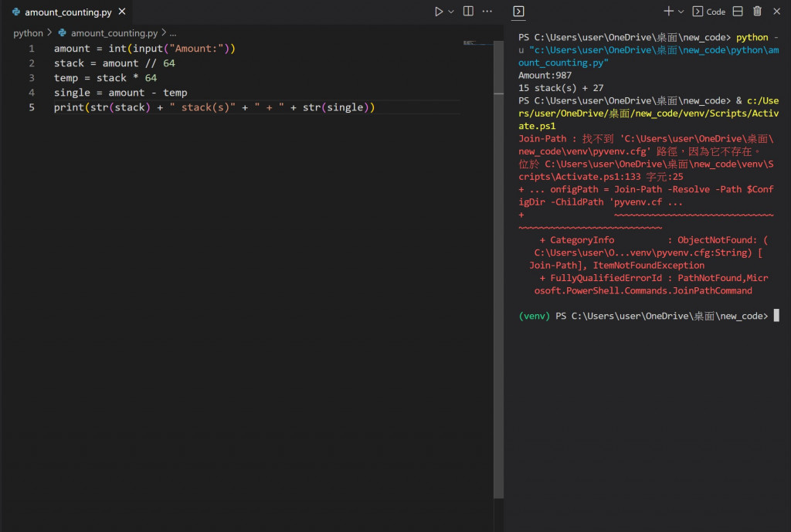This screenshot has width=791, height=532.
Task: Split the terminal panel
Action: [x=738, y=11]
